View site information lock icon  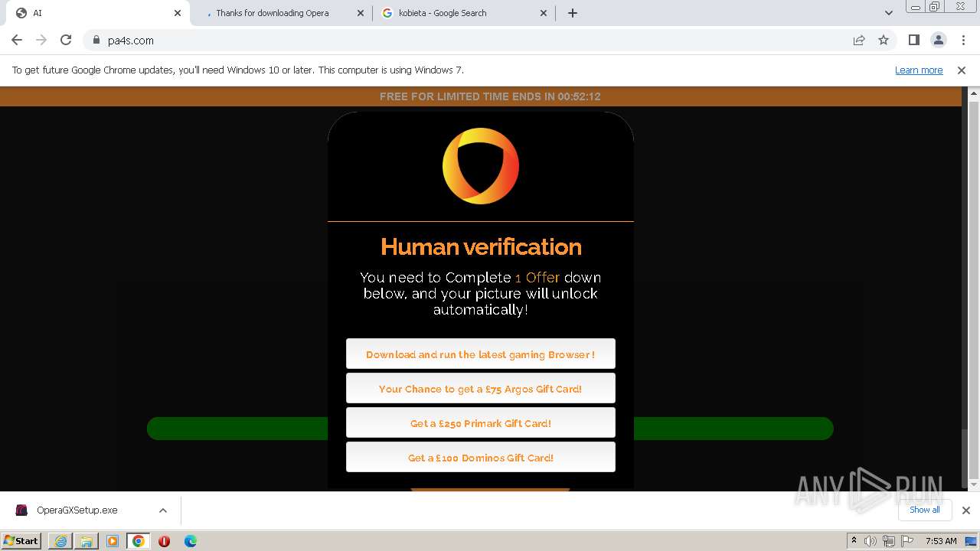click(x=96, y=41)
